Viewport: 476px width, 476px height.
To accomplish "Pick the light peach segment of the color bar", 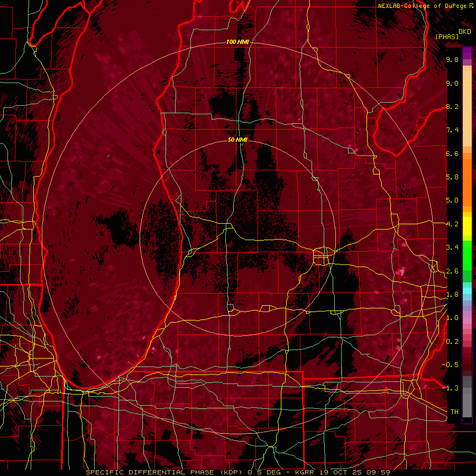I will (x=467, y=108).
